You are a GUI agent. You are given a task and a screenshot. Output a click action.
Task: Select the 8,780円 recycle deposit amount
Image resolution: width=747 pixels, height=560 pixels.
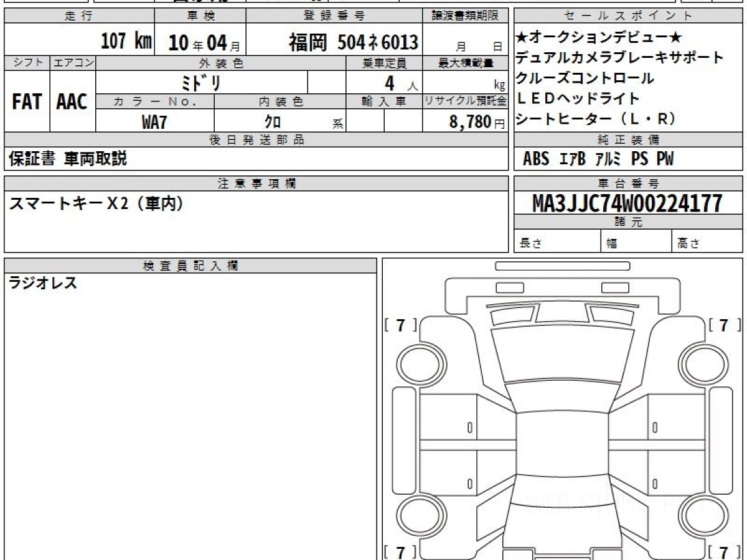click(477, 122)
